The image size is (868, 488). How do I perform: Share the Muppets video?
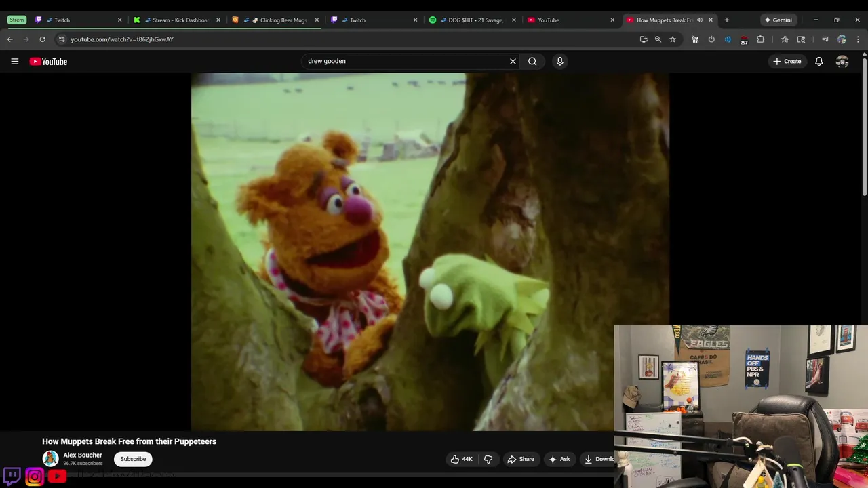[x=521, y=459]
